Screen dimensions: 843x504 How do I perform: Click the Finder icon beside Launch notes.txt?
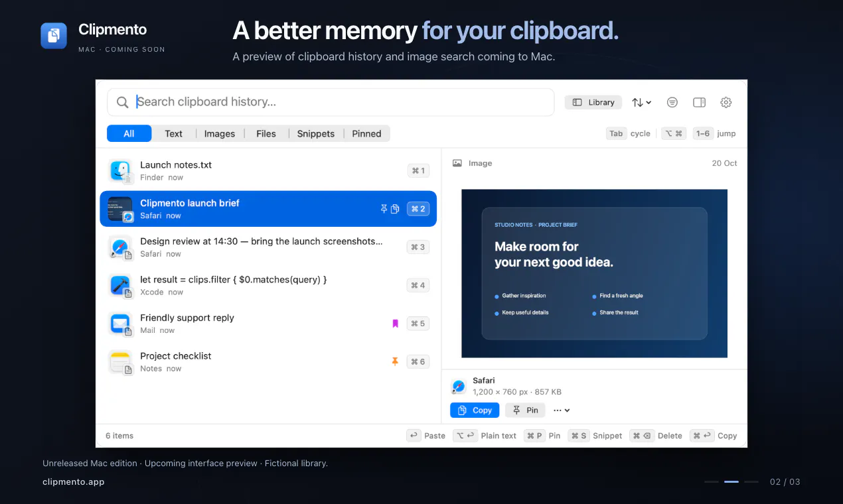tap(120, 170)
